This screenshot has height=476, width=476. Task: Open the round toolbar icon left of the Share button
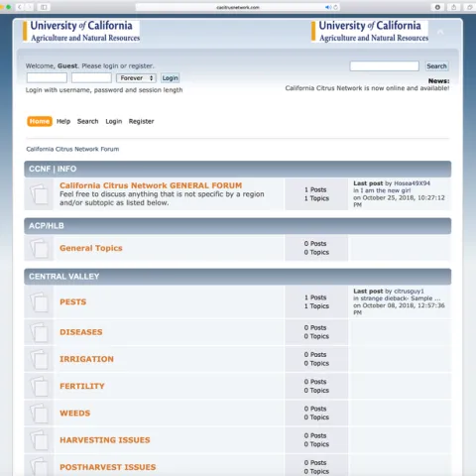click(x=437, y=7)
